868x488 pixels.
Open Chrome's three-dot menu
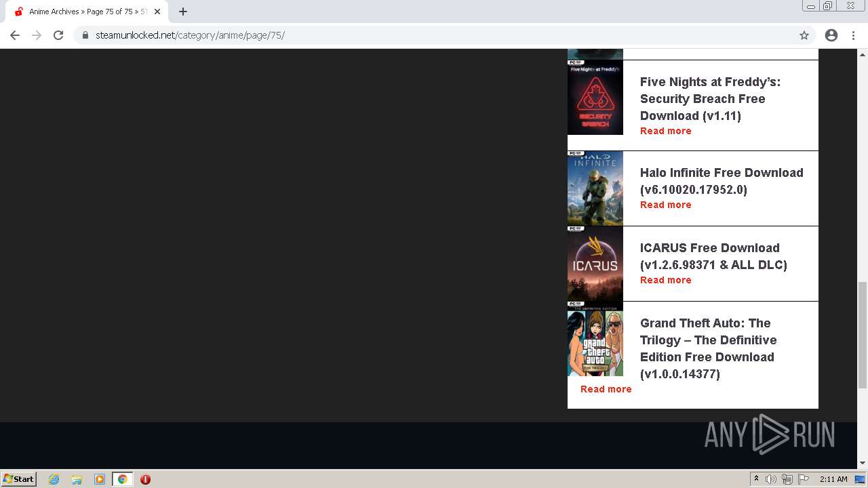[x=854, y=35]
